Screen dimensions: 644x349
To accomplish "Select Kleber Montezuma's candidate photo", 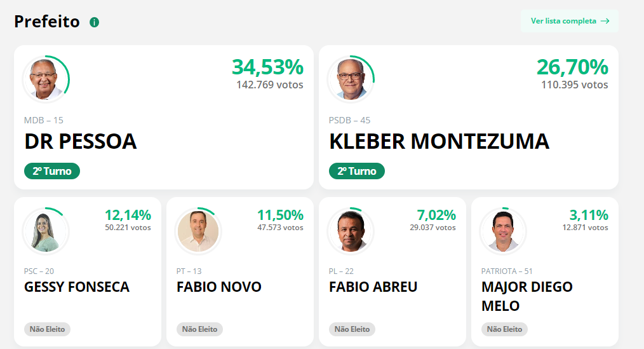I will 351,79.
